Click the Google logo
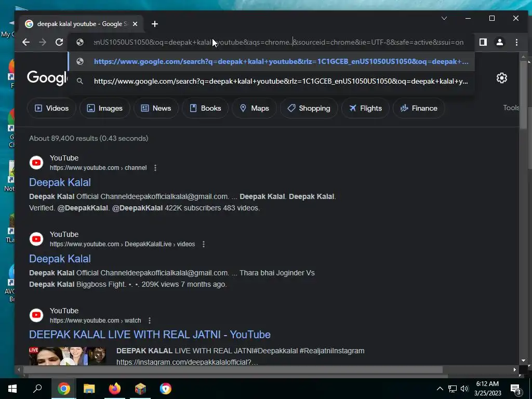 [47, 78]
